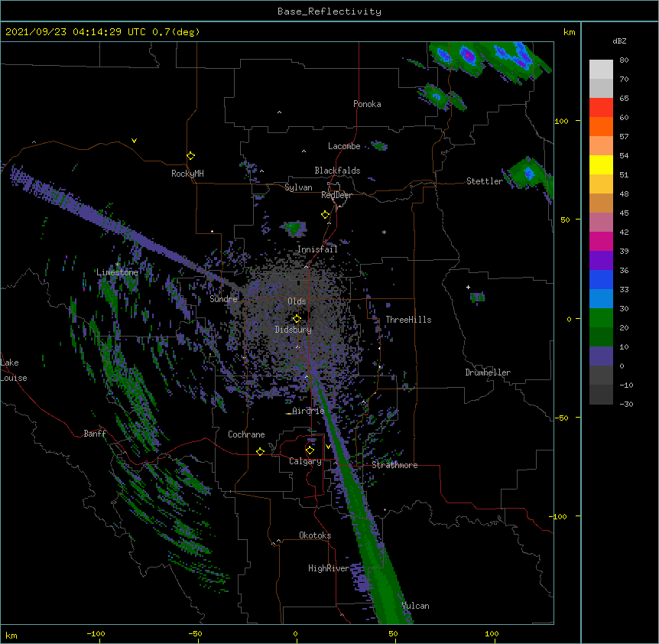Click the dBZ legend heading
The image size is (659, 644).
619,41
